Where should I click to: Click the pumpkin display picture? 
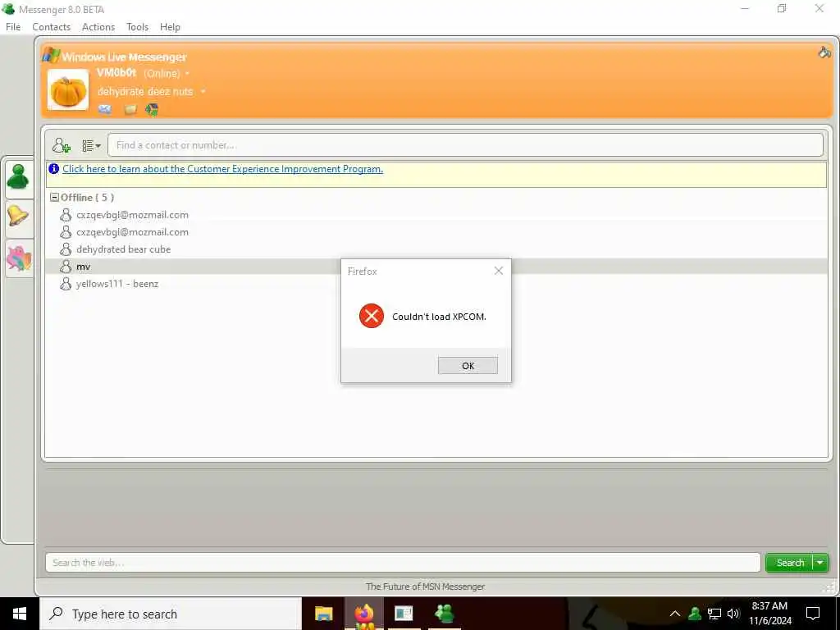pos(68,90)
